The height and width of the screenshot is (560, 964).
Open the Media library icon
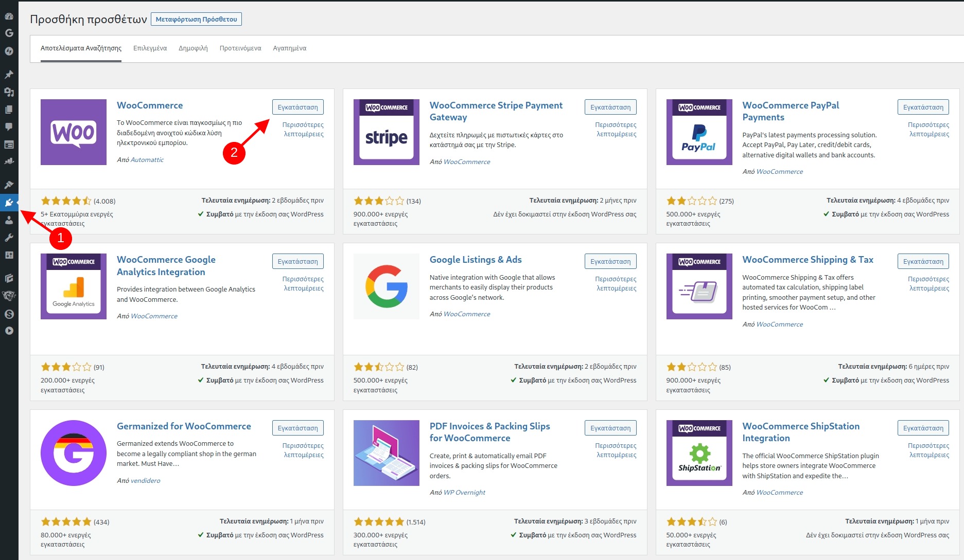[9, 92]
